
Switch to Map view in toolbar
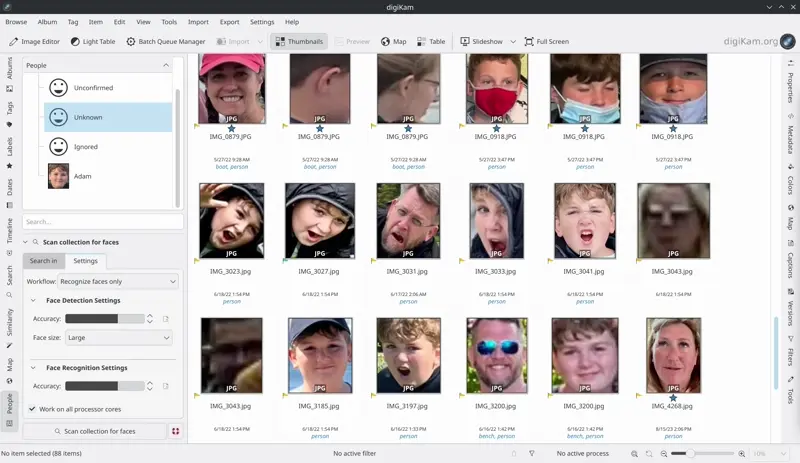click(393, 42)
